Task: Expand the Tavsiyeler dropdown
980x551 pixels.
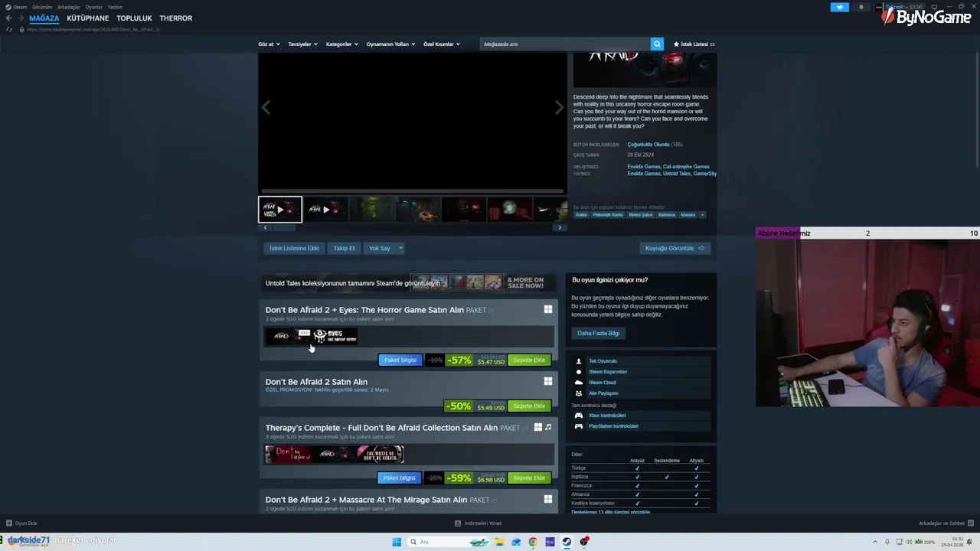Action: click(x=302, y=44)
